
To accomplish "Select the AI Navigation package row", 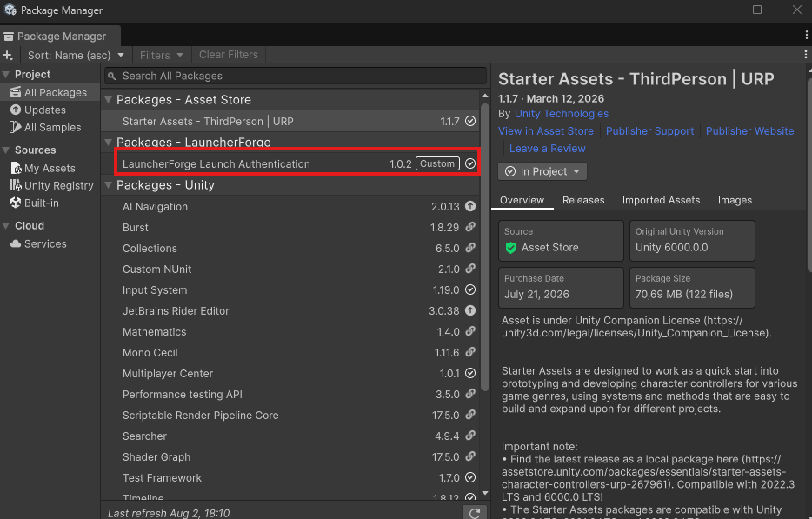I will [290, 207].
